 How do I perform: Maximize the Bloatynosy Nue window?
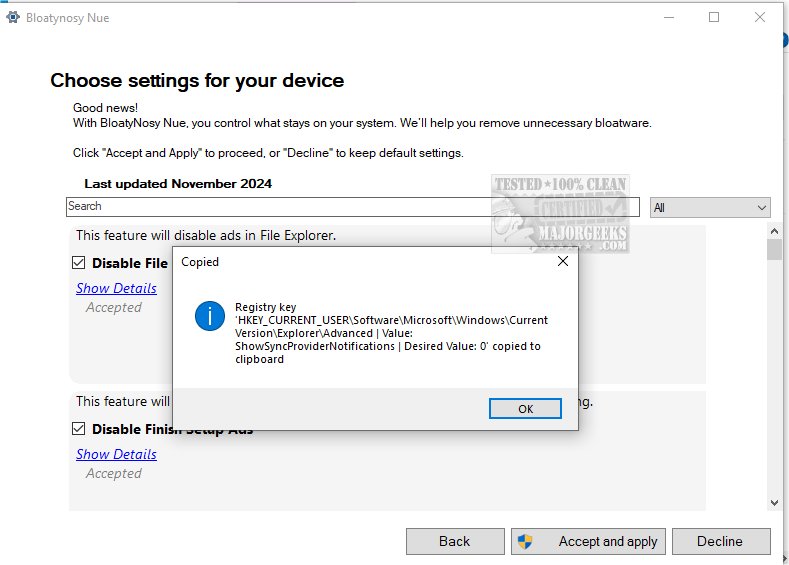pos(714,18)
